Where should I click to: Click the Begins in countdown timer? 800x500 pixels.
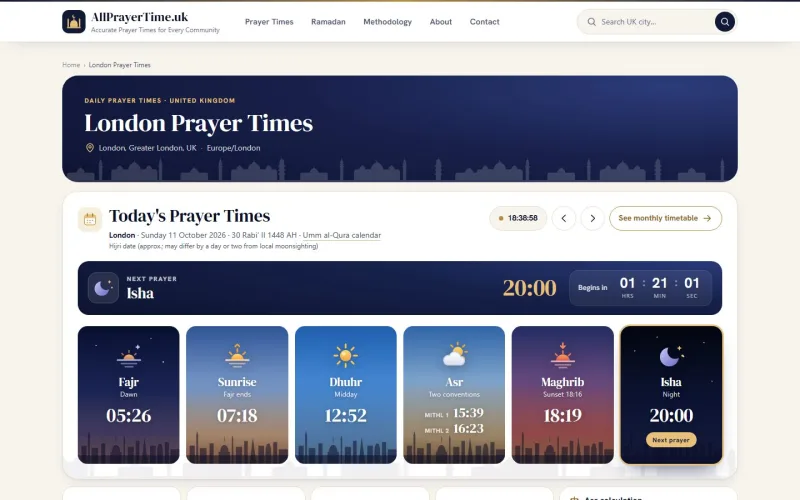tap(640, 288)
